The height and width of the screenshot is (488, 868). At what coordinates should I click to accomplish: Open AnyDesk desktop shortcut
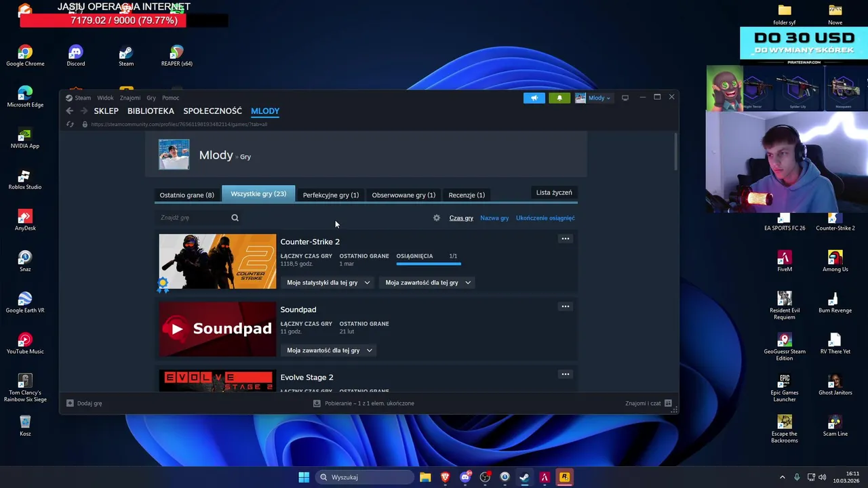[x=25, y=221]
